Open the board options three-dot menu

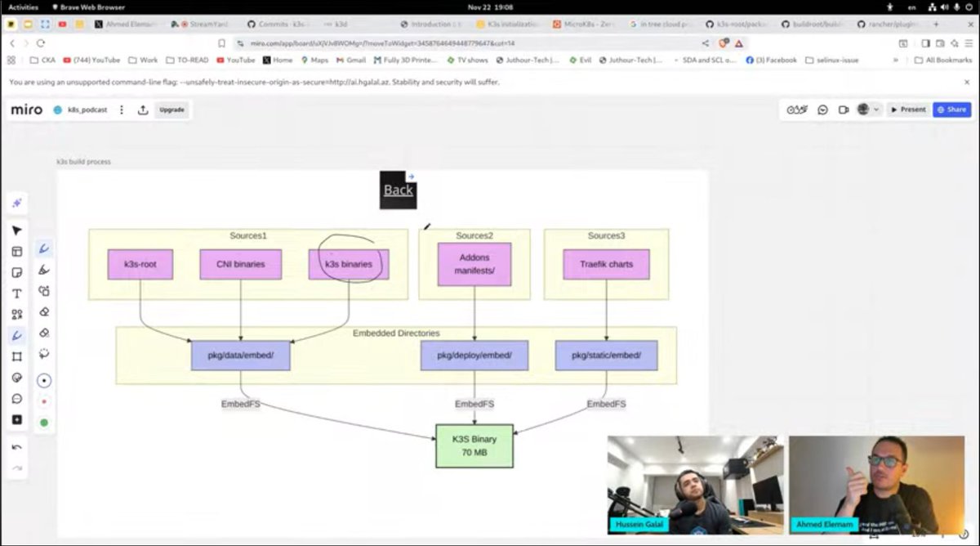pos(122,110)
